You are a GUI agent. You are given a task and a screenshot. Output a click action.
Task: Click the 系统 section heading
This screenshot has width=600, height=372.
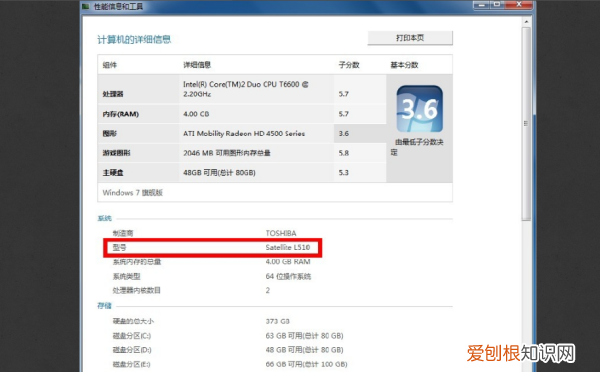click(x=104, y=219)
